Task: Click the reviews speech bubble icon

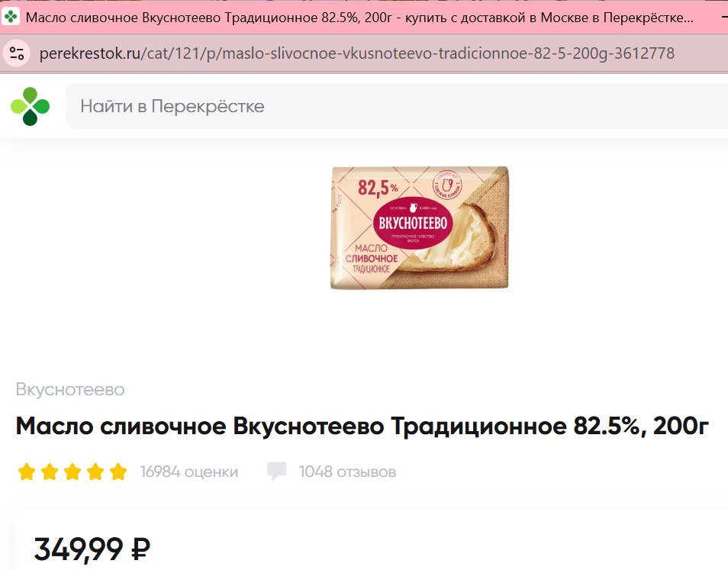Action: pos(277,471)
